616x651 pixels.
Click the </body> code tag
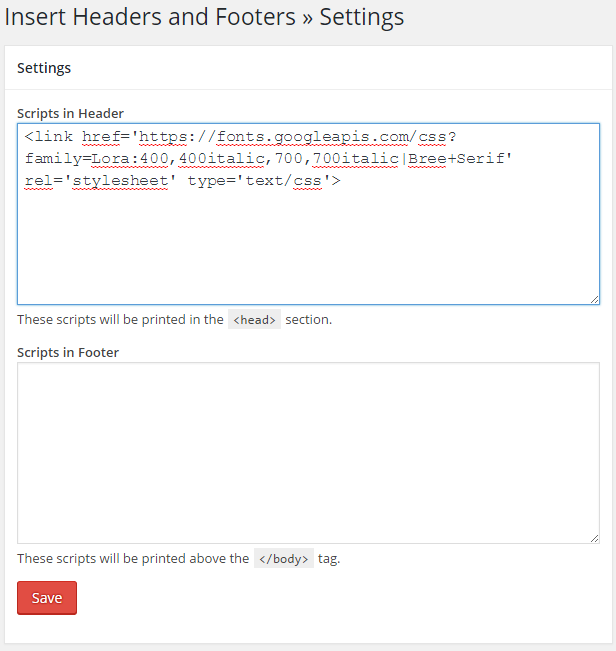pos(284,558)
